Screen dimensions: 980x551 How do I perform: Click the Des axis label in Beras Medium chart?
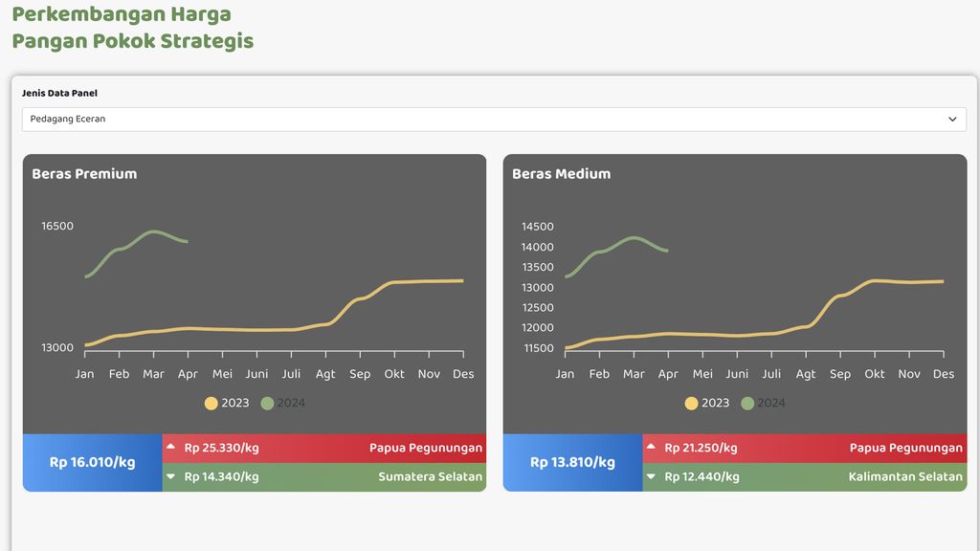tap(943, 374)
